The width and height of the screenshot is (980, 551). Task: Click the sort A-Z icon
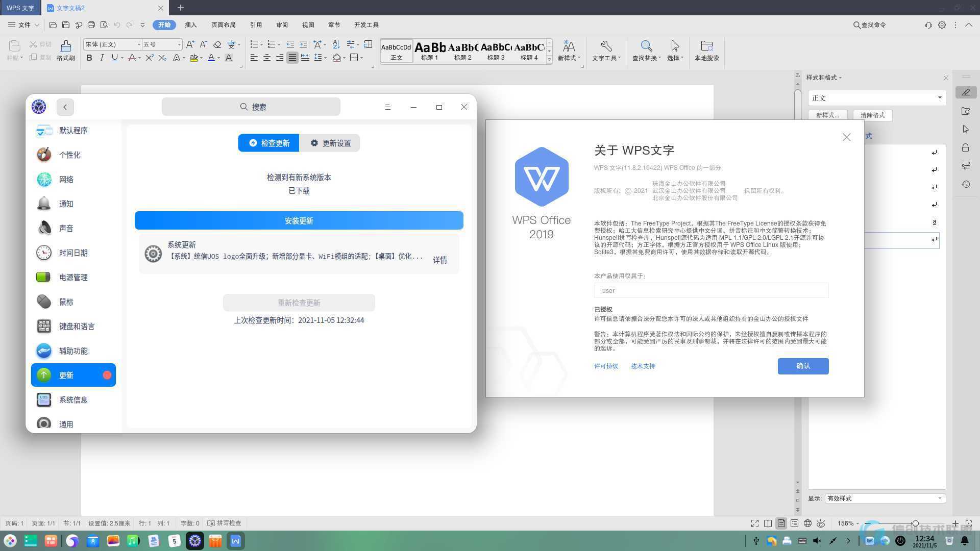tap(336, 44)
